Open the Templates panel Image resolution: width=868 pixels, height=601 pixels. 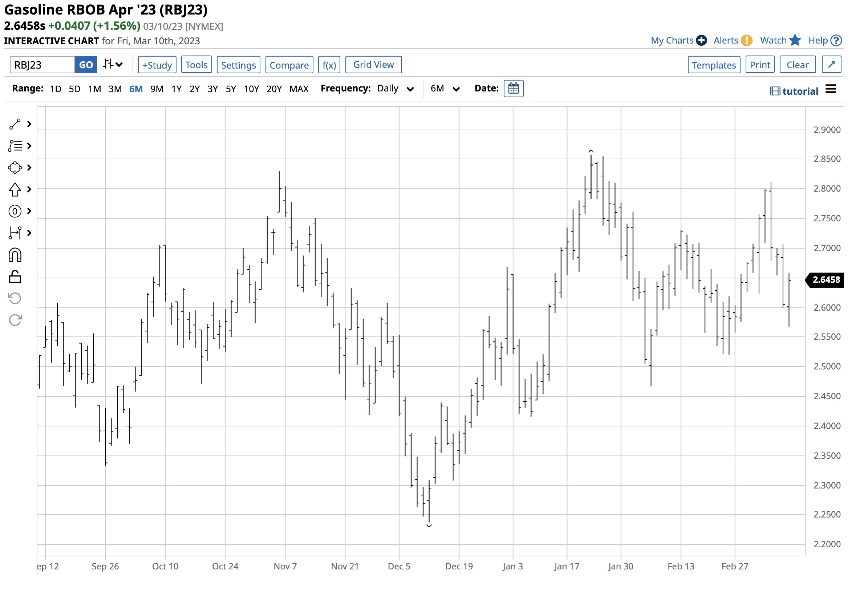[x=714, y=64]
